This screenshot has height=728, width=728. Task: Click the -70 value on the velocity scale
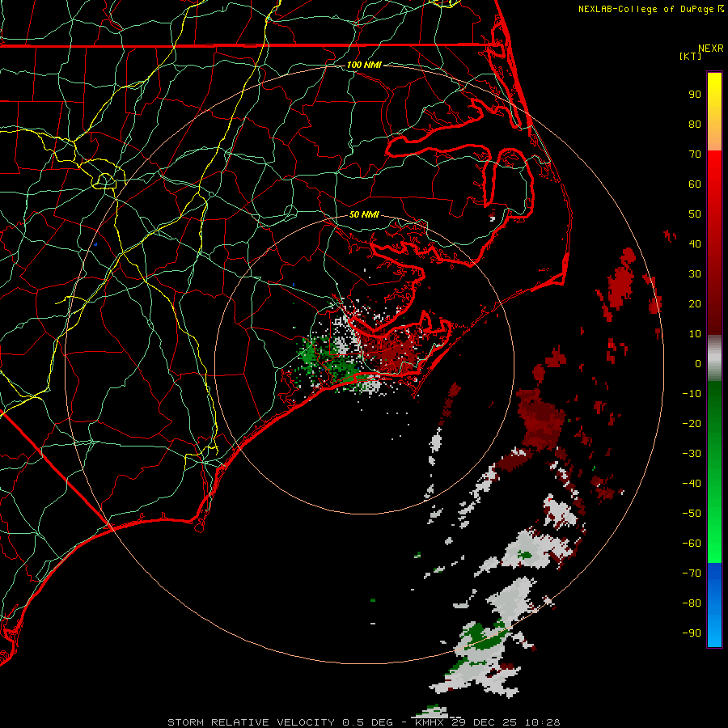(x=692, y=574)
